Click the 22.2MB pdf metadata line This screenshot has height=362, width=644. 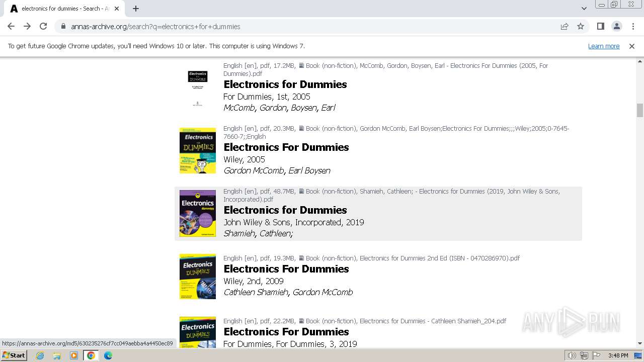point(365,321)
